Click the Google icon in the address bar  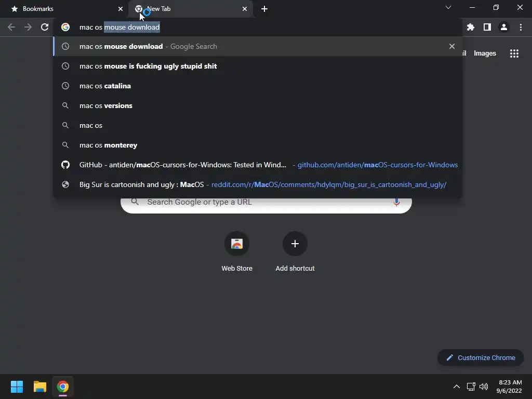click(65, 27)
